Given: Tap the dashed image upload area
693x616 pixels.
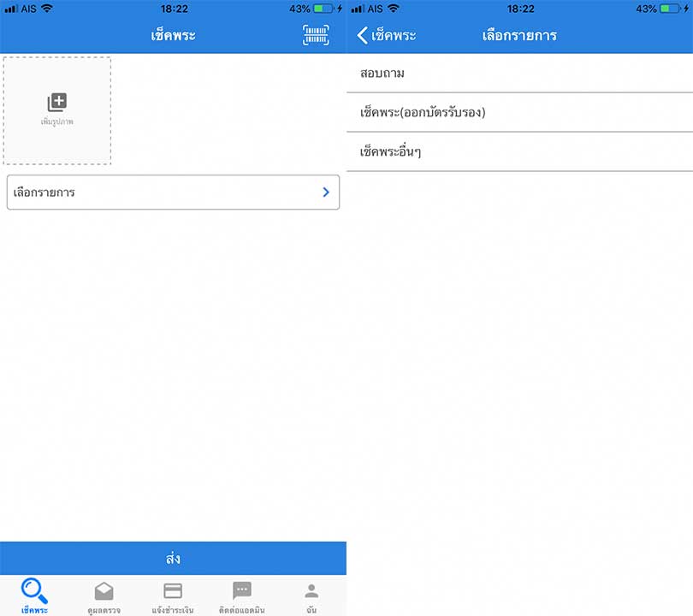Looking at the screenshot, I should click(56, 111).
